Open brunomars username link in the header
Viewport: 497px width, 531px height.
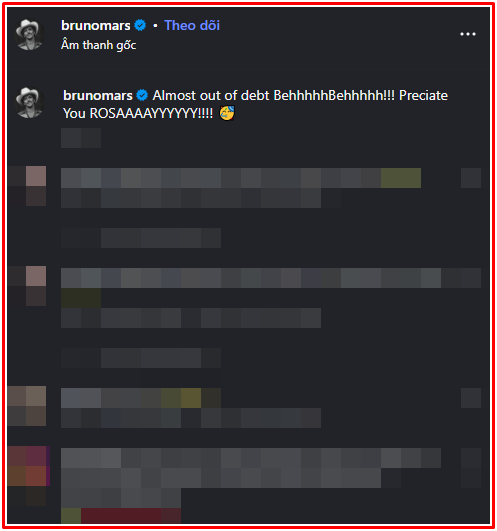coord(95,25)
